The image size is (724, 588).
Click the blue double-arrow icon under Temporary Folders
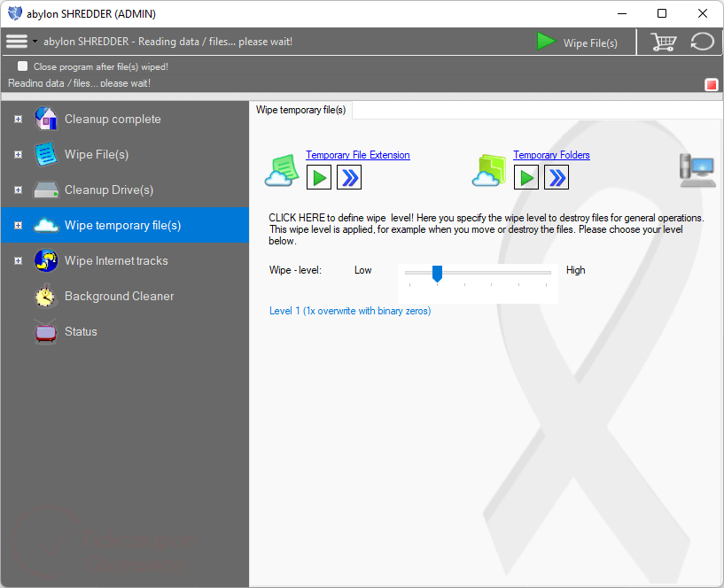[557, 178]
